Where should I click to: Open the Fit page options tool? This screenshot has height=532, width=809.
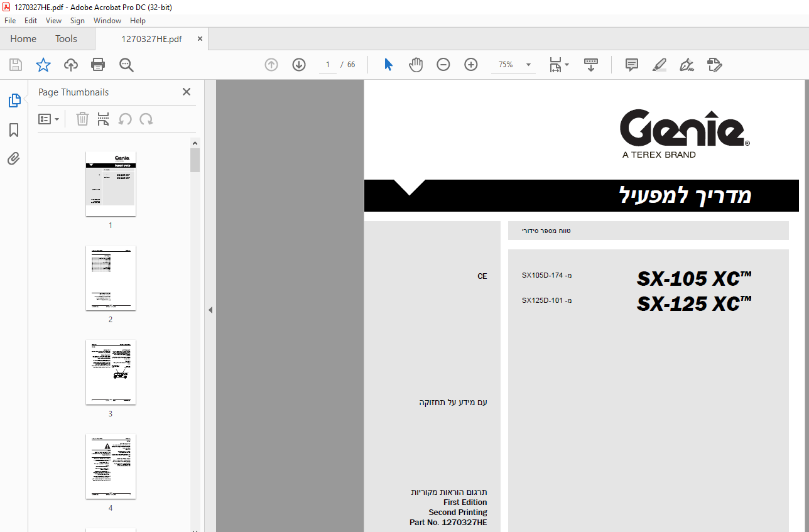(555, 65)
